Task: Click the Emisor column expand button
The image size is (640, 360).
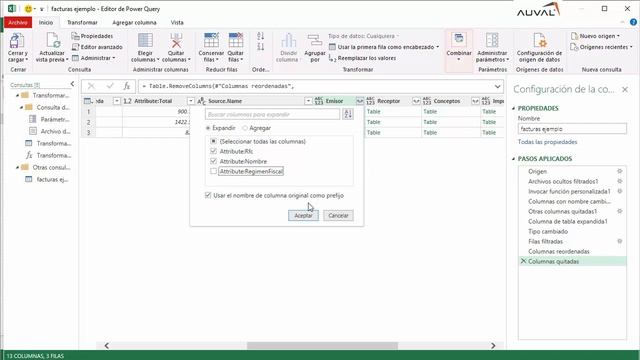Action: [360, 101]
